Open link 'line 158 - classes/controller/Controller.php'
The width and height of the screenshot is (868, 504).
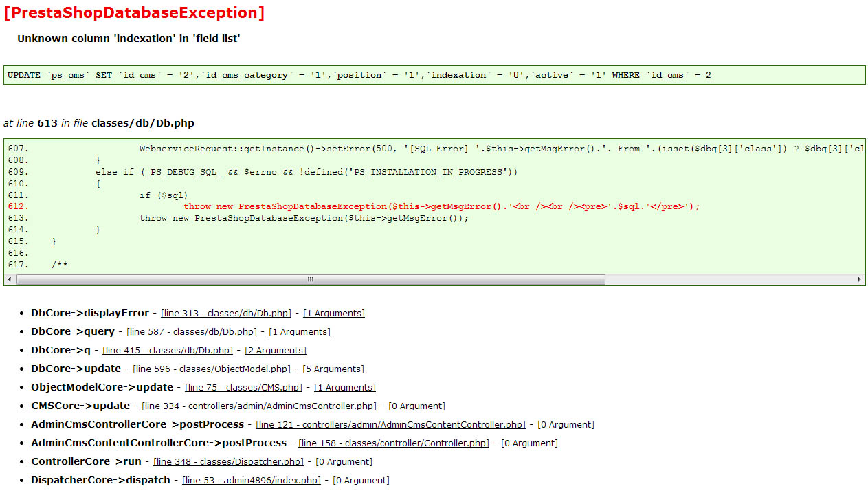click(394, 443)
